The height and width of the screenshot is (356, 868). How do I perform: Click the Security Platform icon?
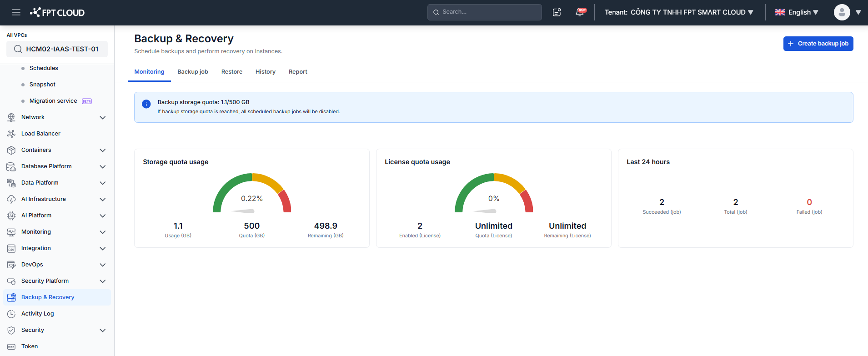pyautogui.click(x=11, y=281)
